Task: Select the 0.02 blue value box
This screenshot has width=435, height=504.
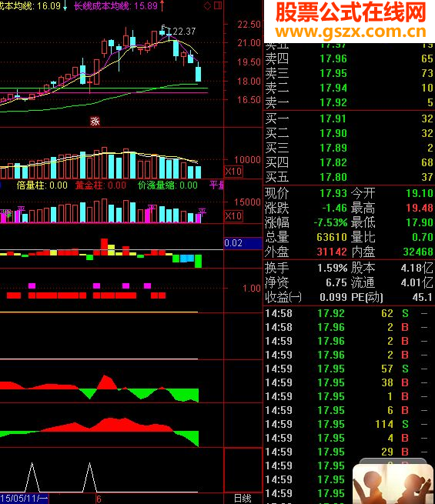Action: (x=243, y=243)
